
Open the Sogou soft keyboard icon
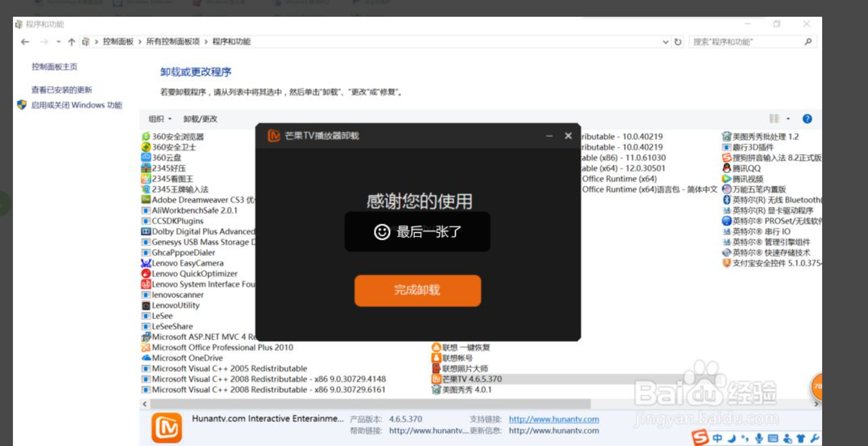pos(773,438)
